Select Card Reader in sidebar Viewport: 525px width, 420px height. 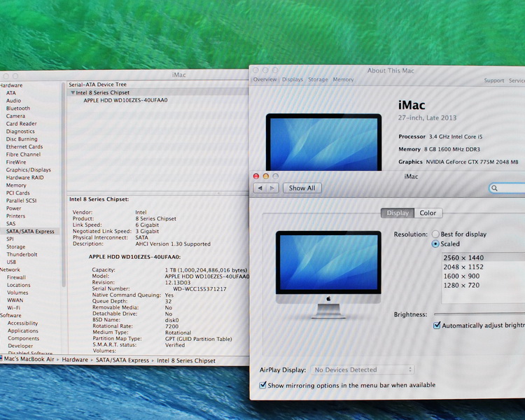click(x=22, y=124)
